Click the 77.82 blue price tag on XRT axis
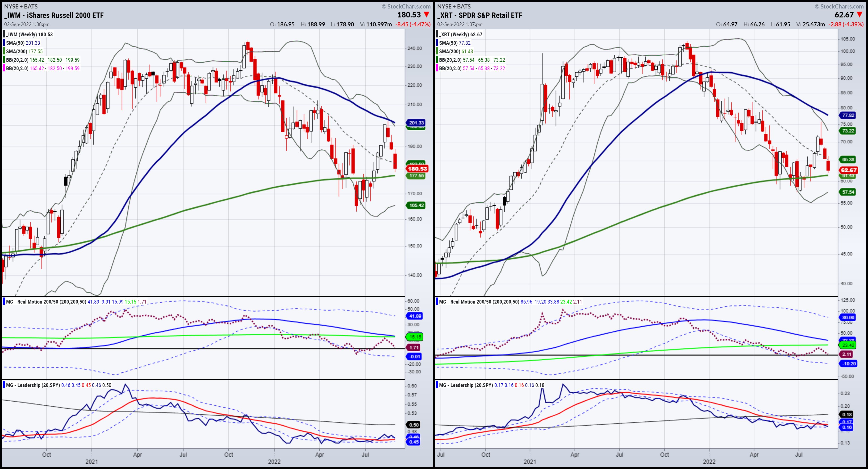The height and width of the screenshot is (469, 868). pos(848,115)
